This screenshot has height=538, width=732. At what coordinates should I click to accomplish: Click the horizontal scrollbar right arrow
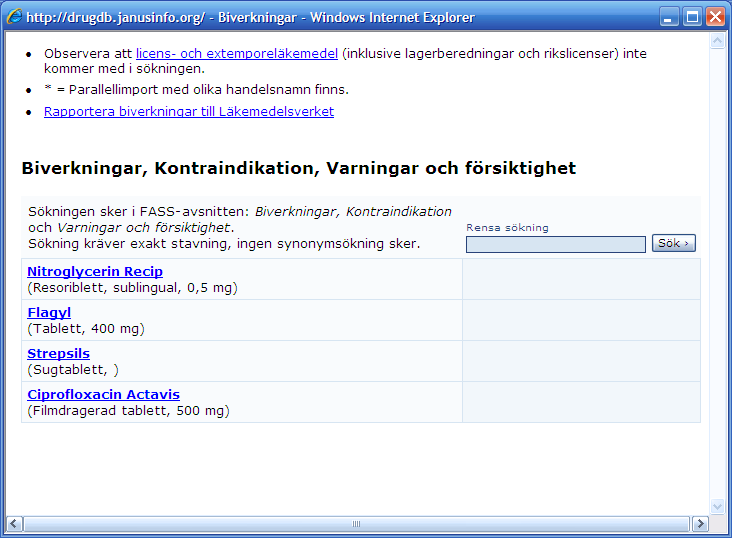click(x=700, y=524)
